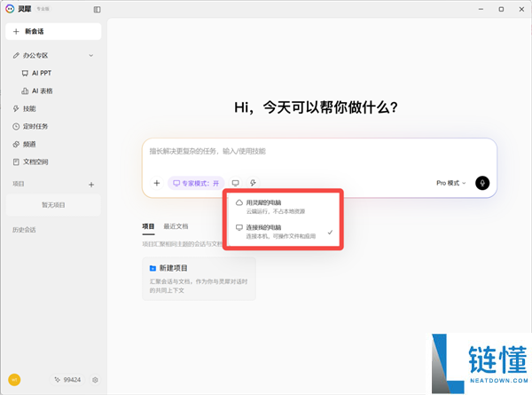Click the 项目 section label in sidebar
Image resolution: width=532 pixels, height=395 pixels.
click(x=19, y=184)
